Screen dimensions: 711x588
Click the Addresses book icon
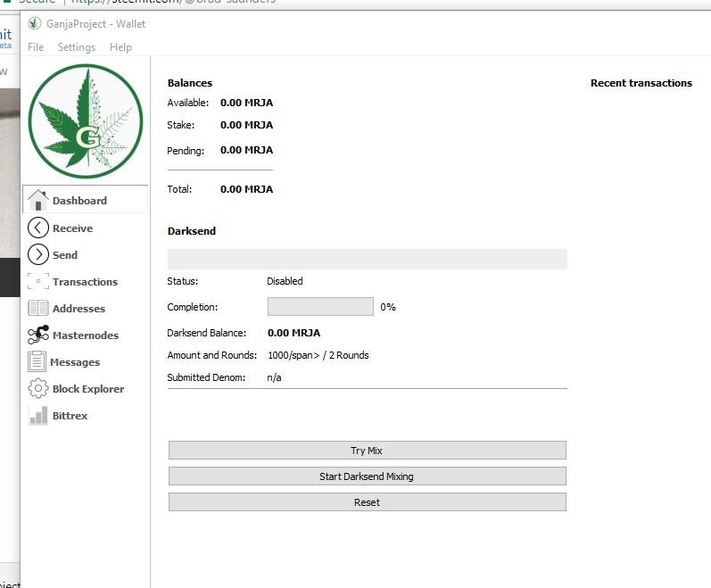click(x=38, y=308)
